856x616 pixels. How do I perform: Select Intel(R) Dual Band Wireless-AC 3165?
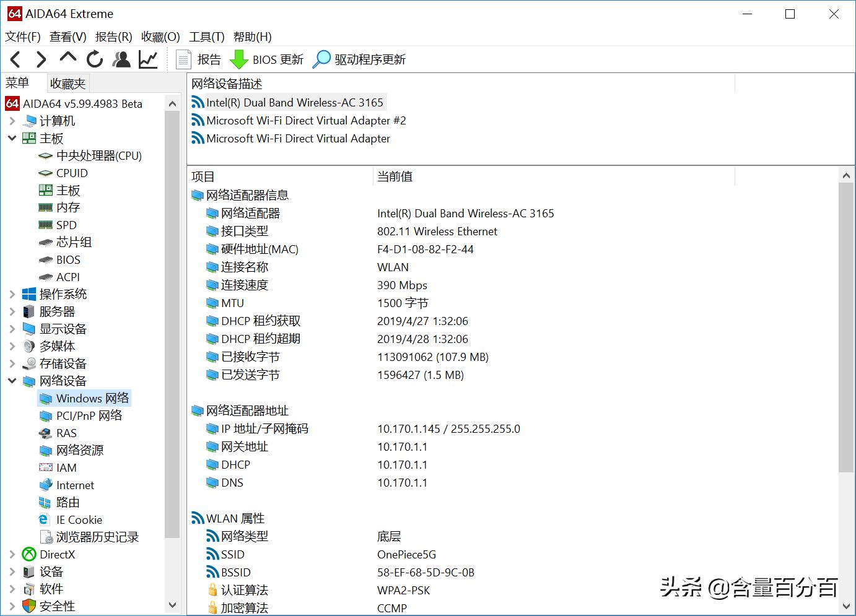294,102
